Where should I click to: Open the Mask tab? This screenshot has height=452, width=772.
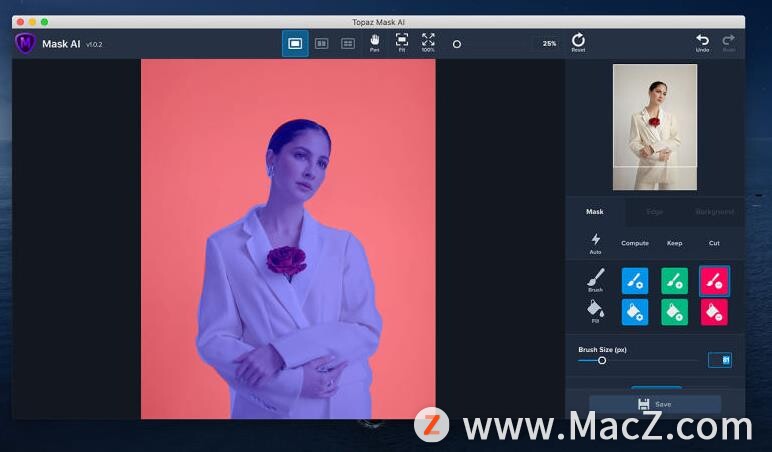point(595,212)
